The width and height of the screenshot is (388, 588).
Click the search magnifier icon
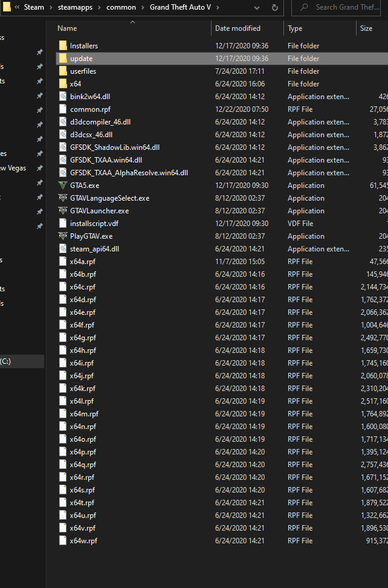304,7
